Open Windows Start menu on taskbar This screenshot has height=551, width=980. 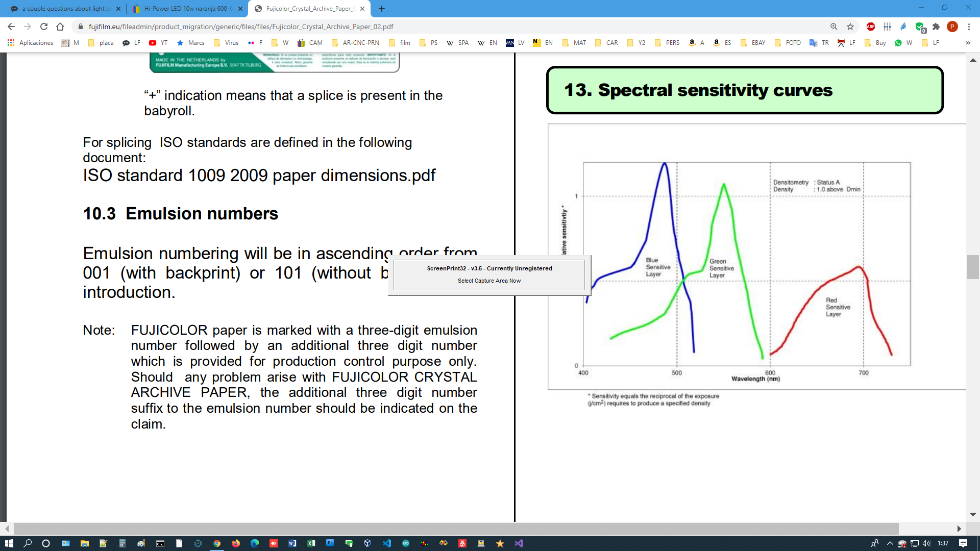9,543
